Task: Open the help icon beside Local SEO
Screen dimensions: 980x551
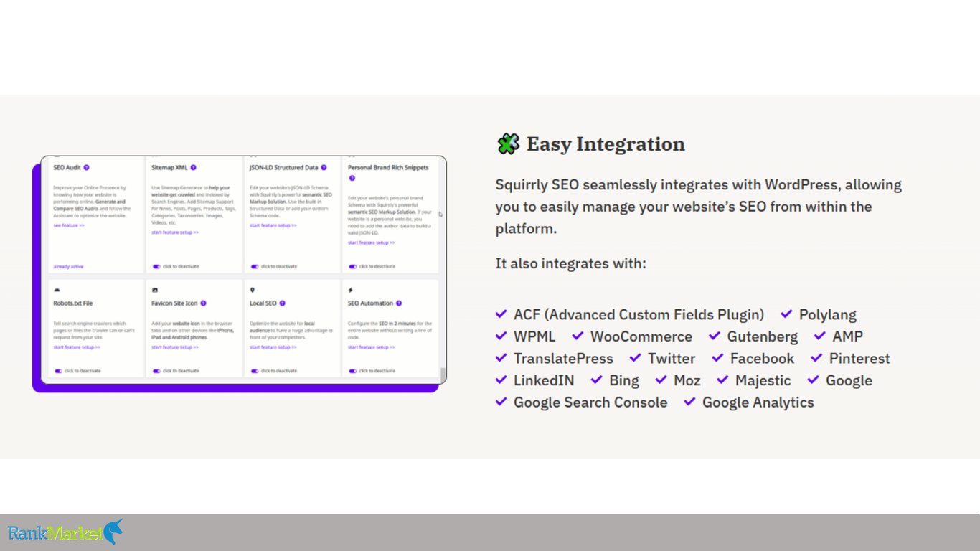Action: pos(282,303)
